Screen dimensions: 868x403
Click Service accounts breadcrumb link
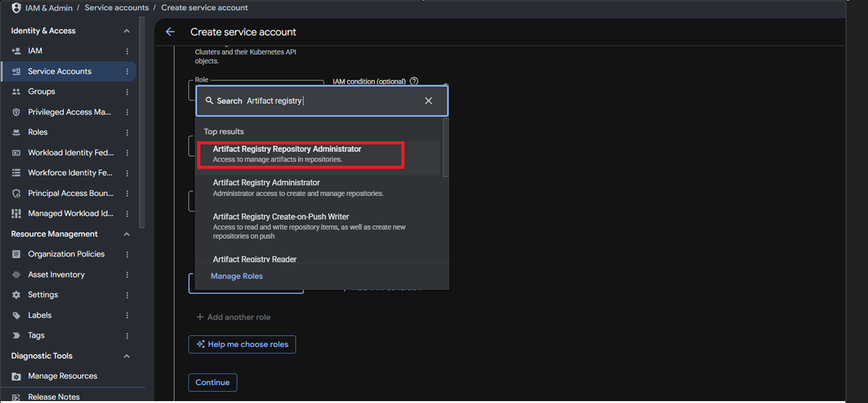click(x=117, y=8)
